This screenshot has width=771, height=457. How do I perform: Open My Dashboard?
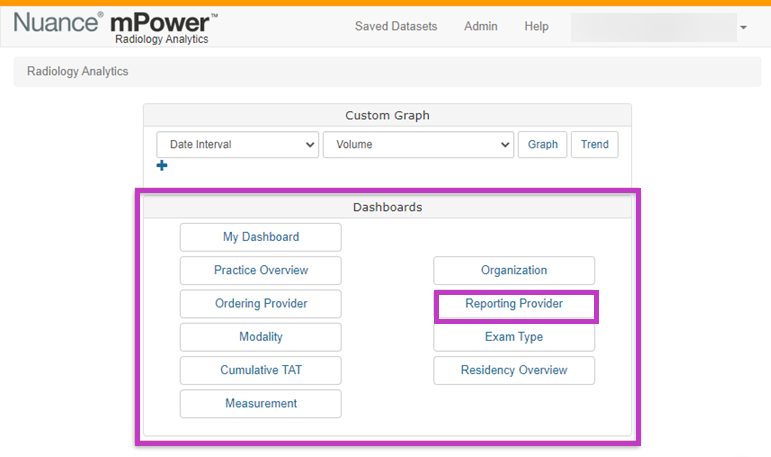click(x=261, y=237)
